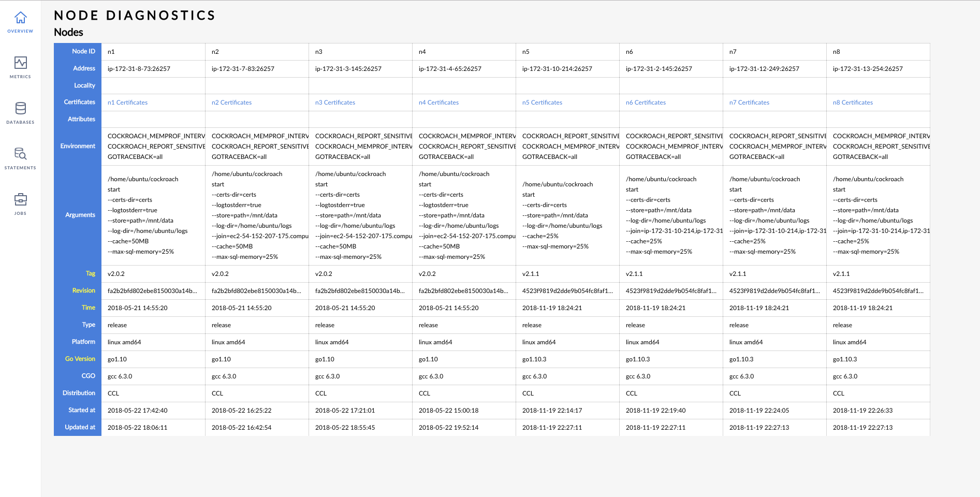Open n1 Certificates link
The image size is (980, 497).
tap(127, 102)
